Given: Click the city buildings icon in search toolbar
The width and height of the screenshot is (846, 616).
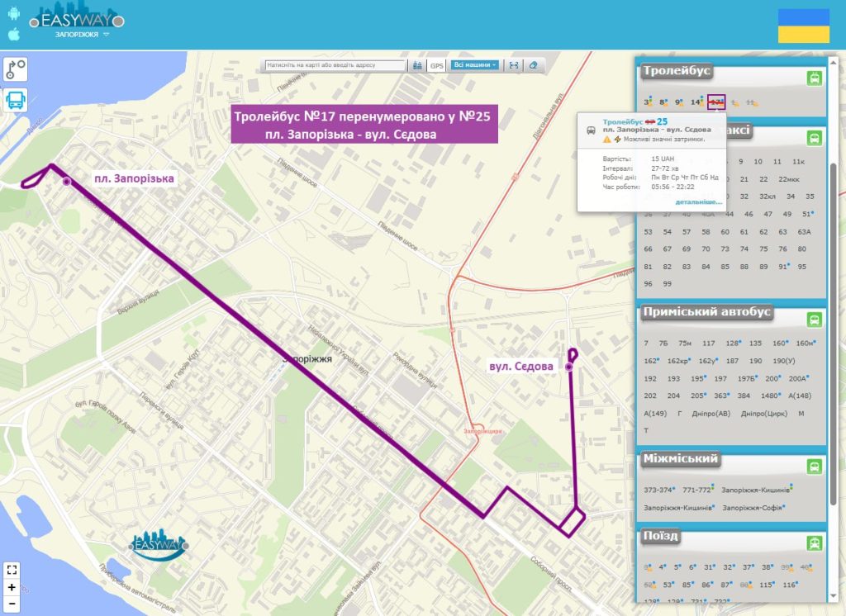Looking at the screenshot, I should (417, 64).
